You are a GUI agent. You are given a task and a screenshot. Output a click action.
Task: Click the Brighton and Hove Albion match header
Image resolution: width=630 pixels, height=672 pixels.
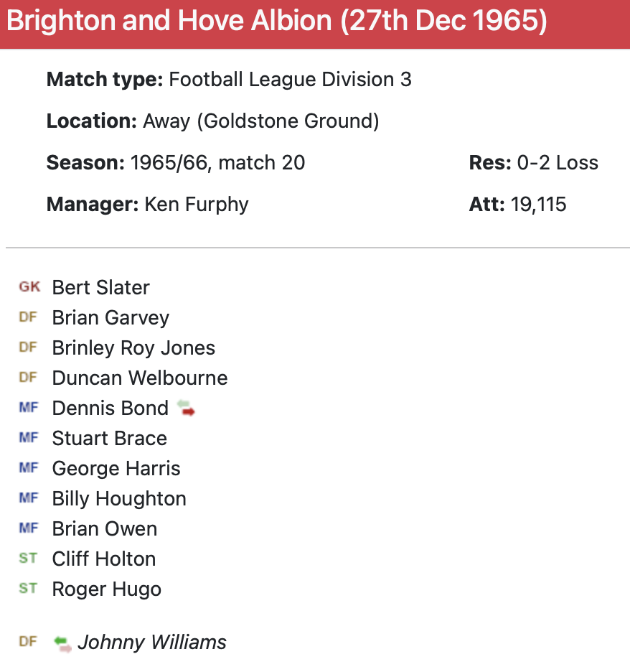(x=277, y=22)
